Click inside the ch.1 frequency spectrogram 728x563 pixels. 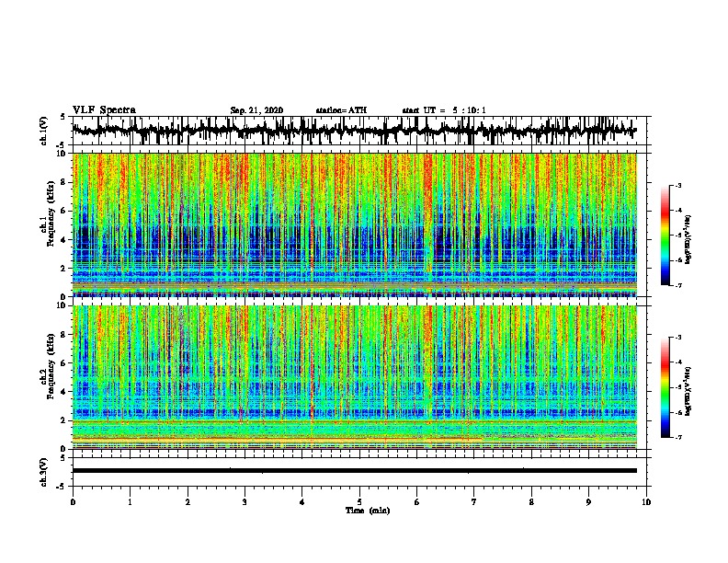355,224
